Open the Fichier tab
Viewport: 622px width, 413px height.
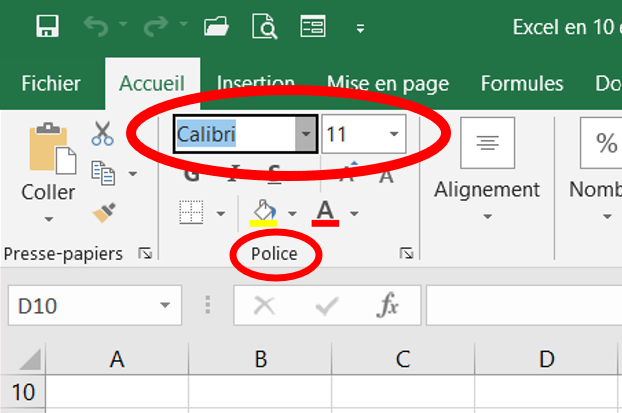[51, 83]
